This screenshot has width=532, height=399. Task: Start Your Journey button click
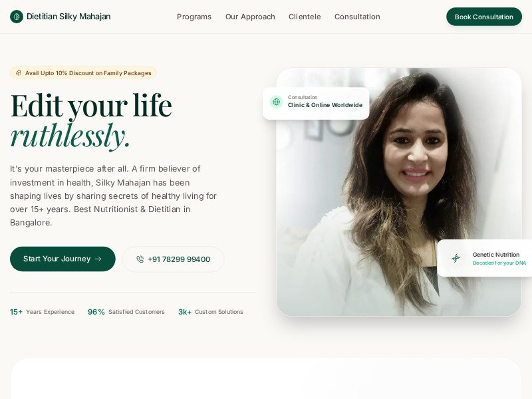(x=63, y=259)
